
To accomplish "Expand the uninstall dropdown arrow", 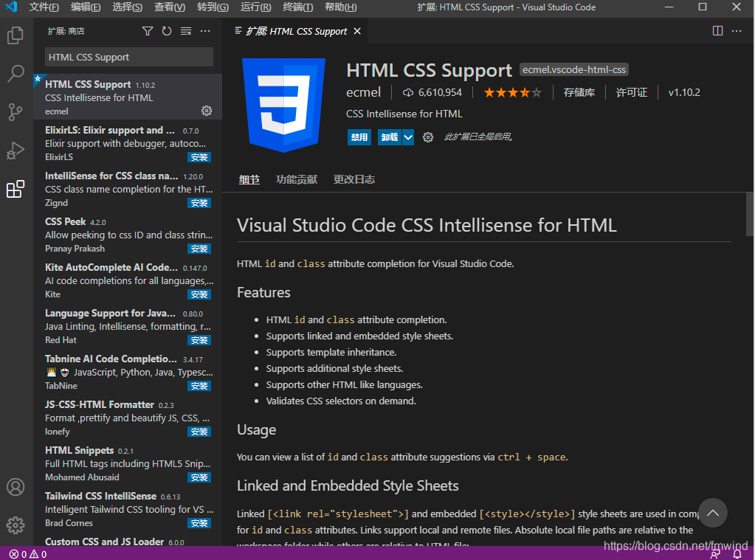I will click(408, 137).
